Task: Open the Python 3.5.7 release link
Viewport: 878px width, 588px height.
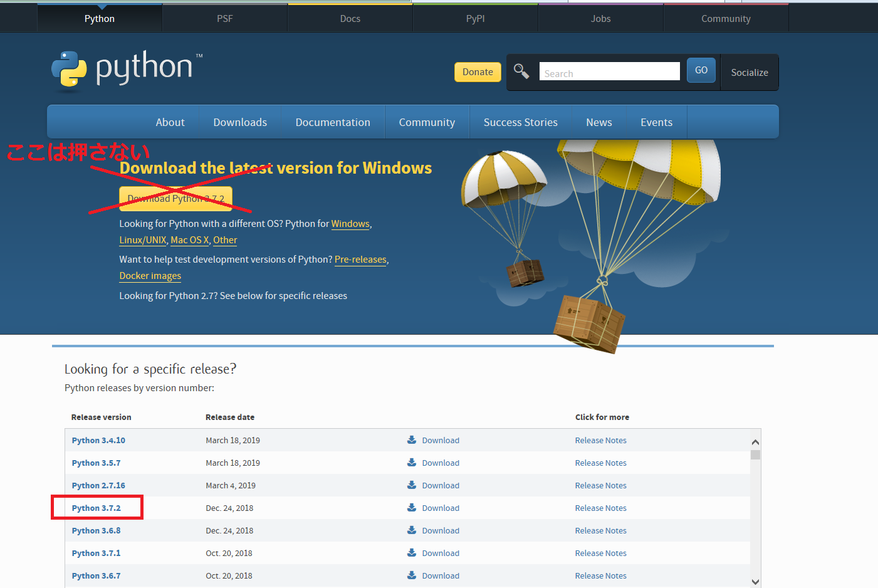Action: coord(96,463)
